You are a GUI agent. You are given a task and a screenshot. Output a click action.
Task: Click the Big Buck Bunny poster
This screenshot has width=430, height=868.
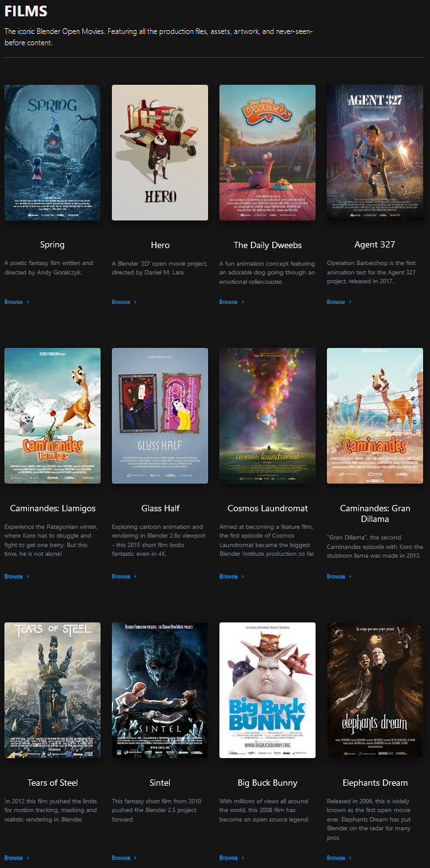(x=267, y=690)
